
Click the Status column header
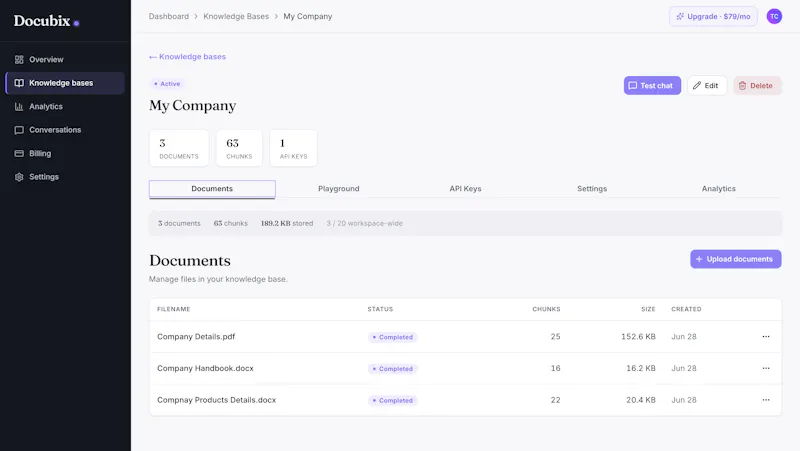pyautogui.click(x=380, y=309)
